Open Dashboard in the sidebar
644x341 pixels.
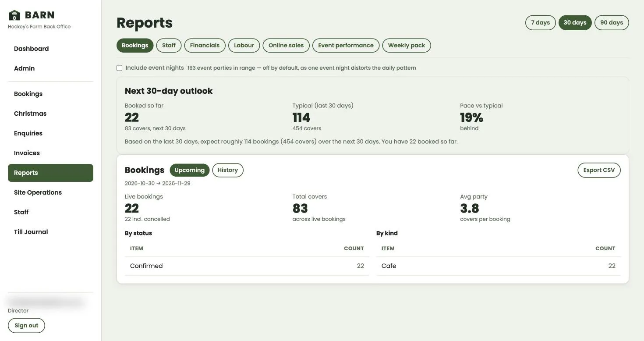tap(50, 49)
